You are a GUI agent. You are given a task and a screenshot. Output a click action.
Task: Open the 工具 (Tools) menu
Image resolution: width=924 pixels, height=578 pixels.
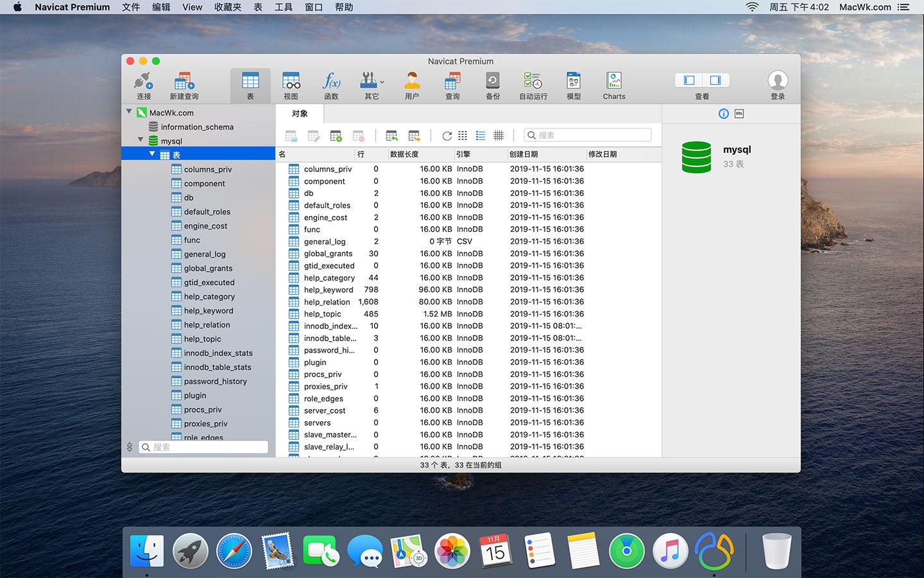284,7
